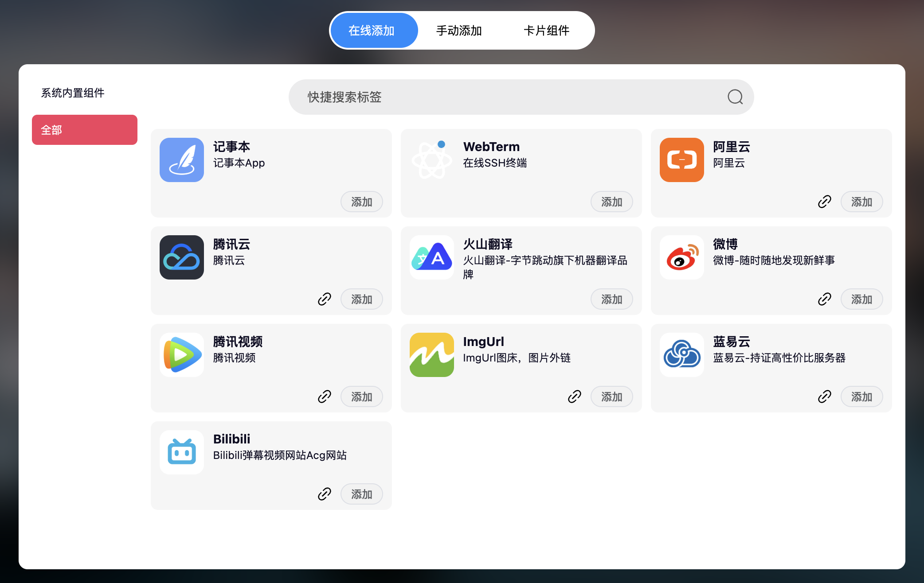This screenshot has height=583, width=924.
Task: Add the 微博 shortcut
Action: (862, 299)
